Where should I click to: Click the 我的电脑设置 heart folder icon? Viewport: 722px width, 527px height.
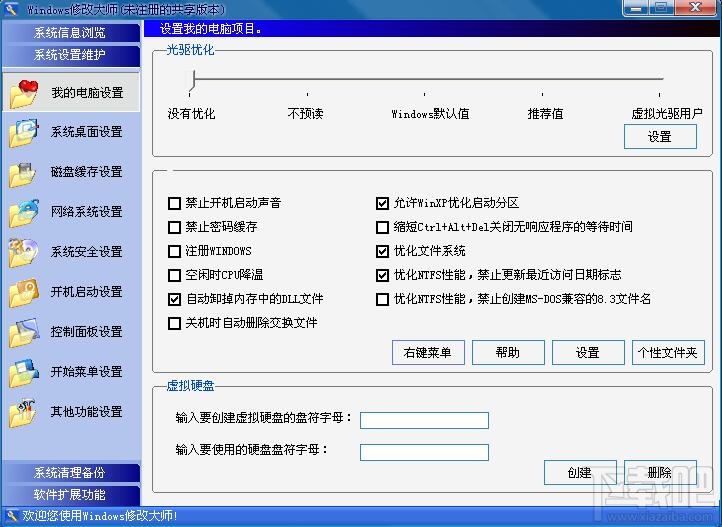24,93
